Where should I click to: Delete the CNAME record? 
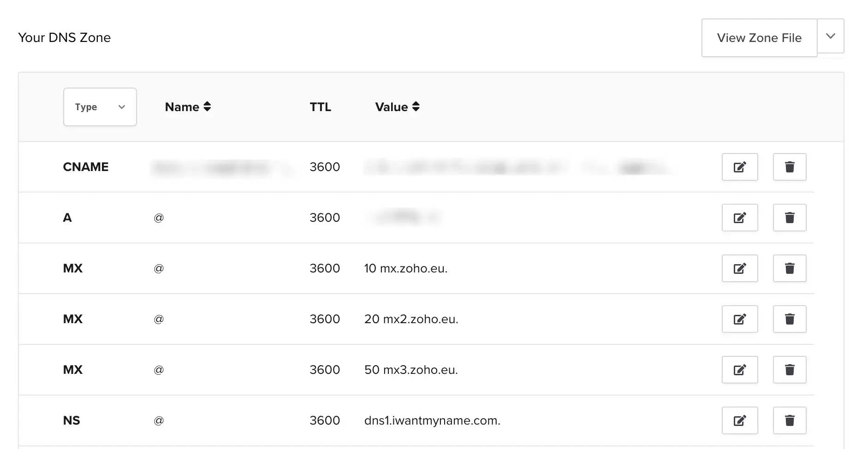(x=790, y=167)
